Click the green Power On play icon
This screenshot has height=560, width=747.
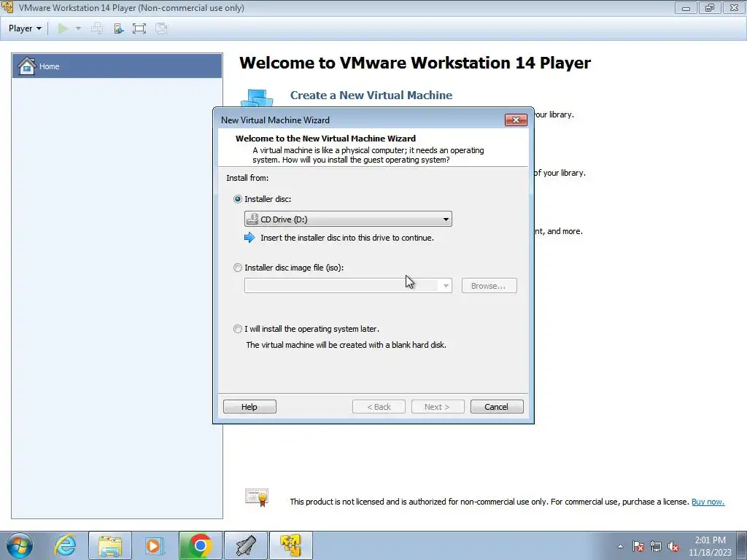(x=63, y=28)
